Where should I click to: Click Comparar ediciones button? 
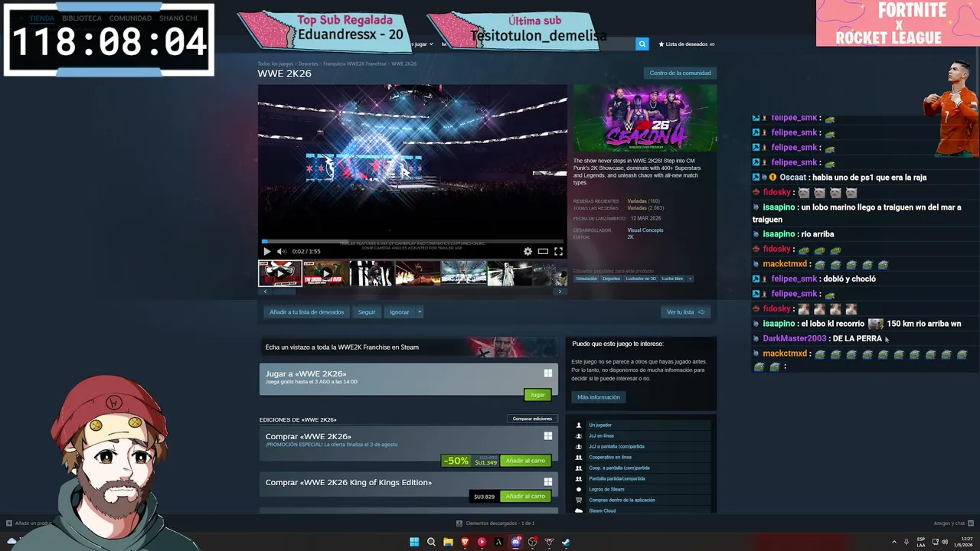point(532,419)
